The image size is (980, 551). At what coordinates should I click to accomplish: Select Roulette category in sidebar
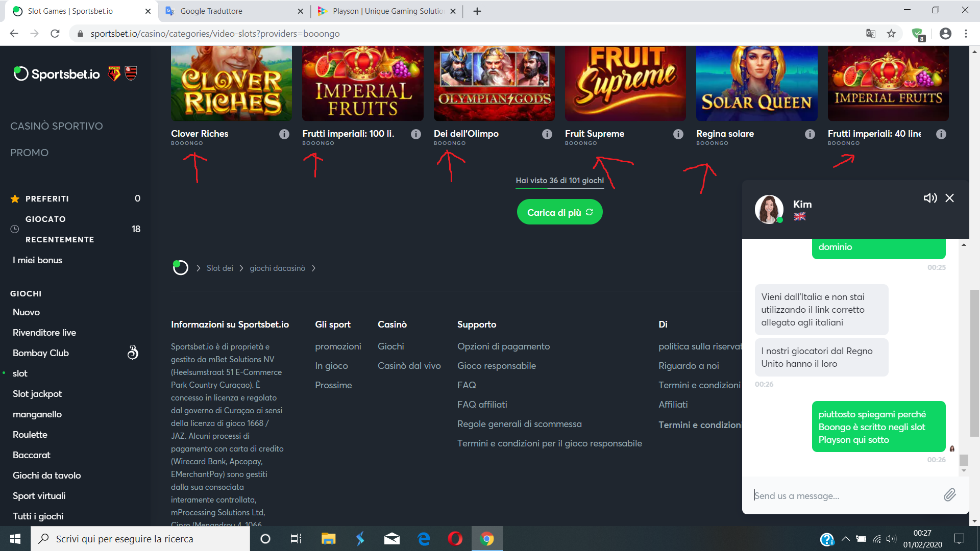click(x=30, y=435)
